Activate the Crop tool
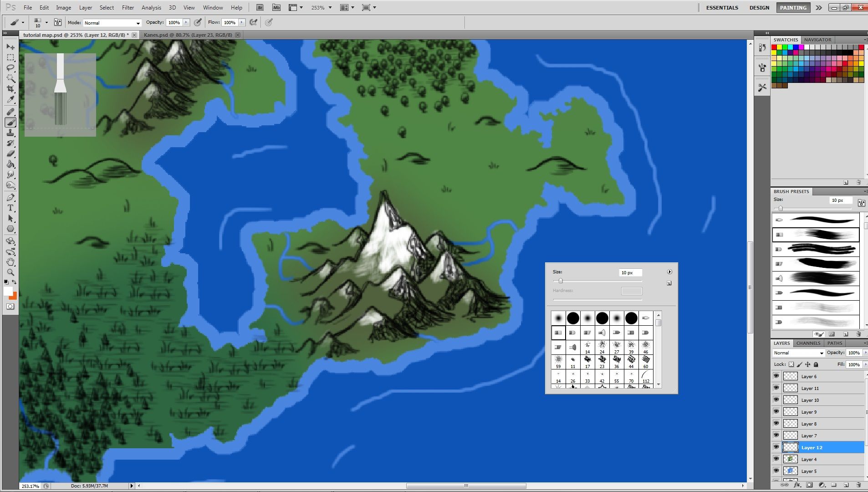Screen dimensions: 868x492 pos(10,89)
